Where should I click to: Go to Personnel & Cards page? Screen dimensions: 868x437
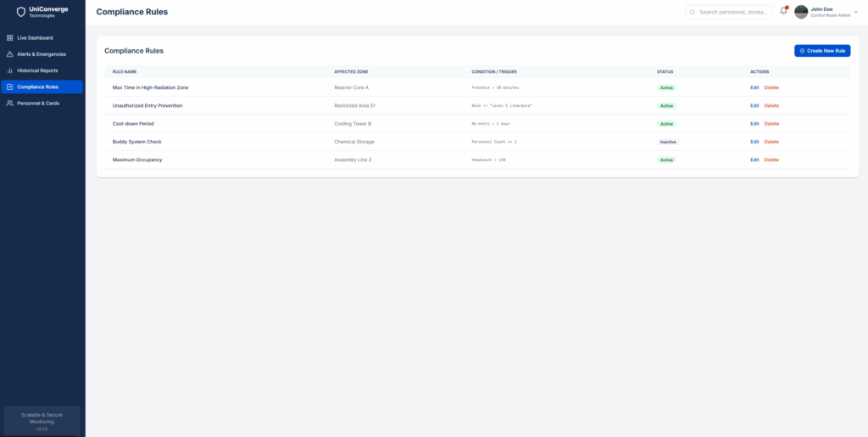tap(38, 103)
